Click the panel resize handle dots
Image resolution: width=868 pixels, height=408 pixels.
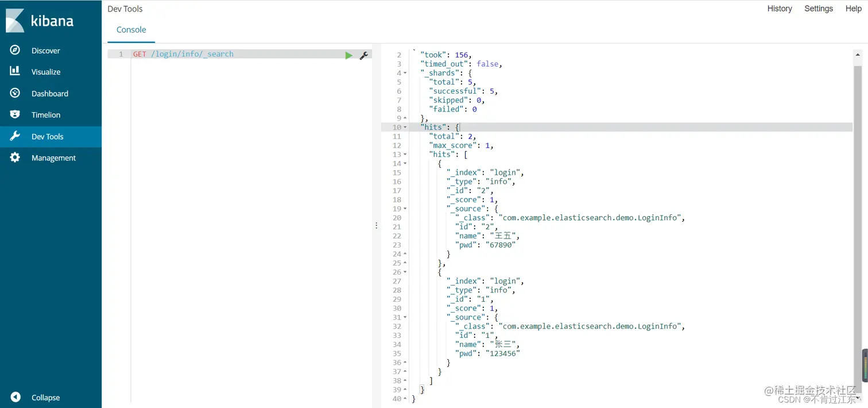click(377, 225)
